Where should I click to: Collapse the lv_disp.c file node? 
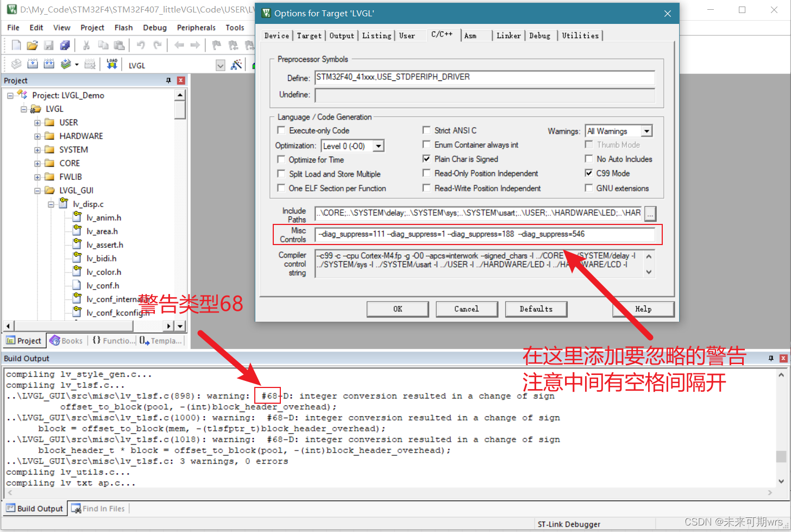(51, 204)
